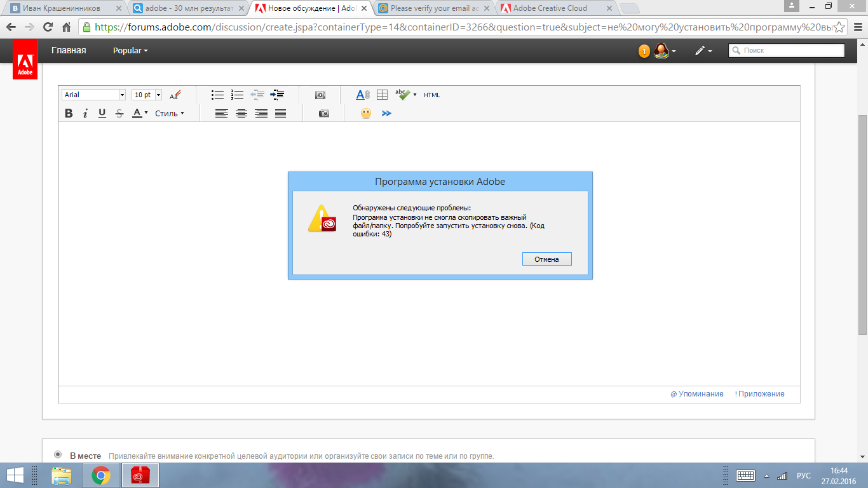Click the Упоминание mention link

tap(697, 394)
